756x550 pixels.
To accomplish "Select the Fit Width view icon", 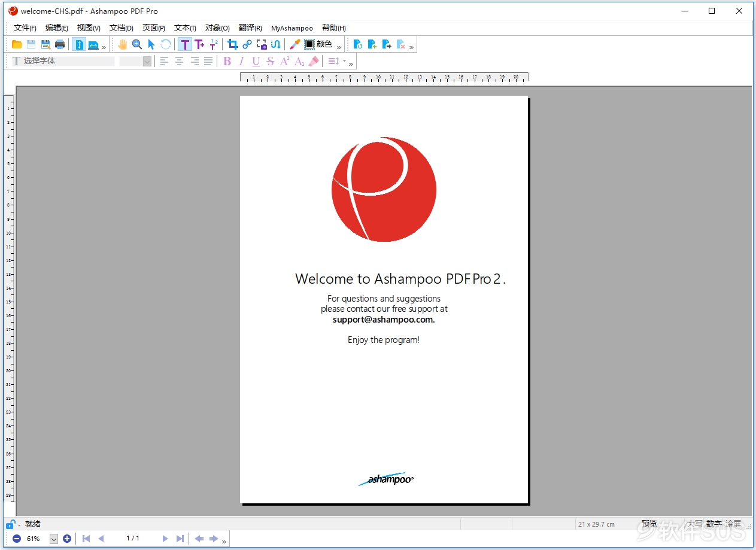I will (93, 44).
